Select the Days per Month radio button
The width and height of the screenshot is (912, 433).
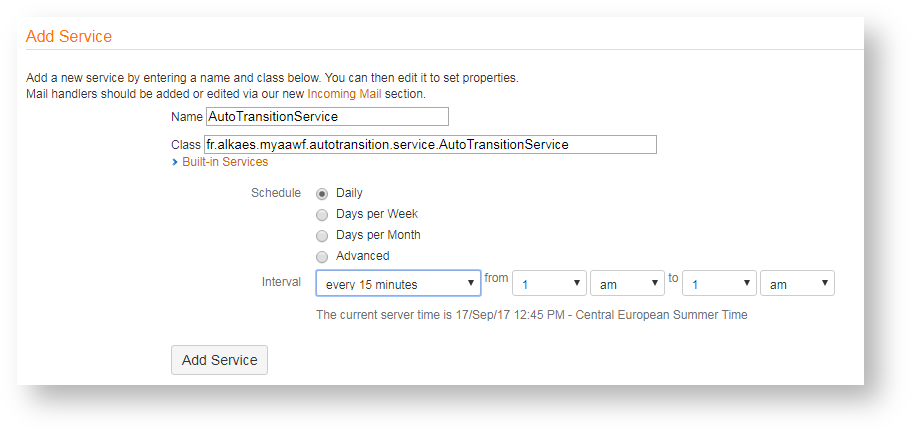point(322,236)
